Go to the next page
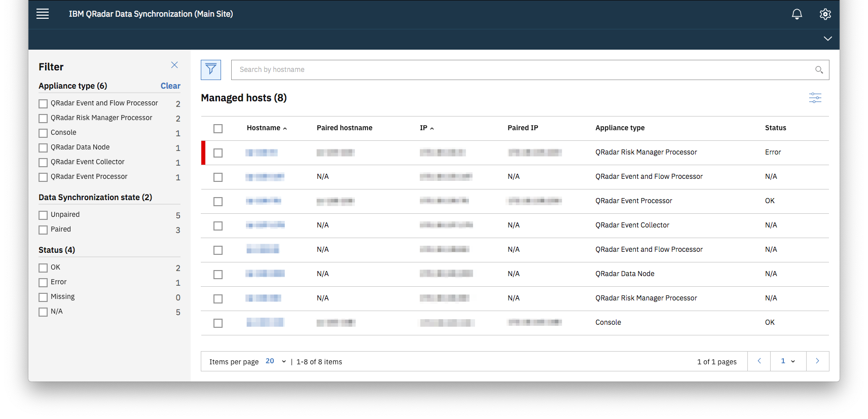This screenshot has height=419, width=868. tap(818, 361)
